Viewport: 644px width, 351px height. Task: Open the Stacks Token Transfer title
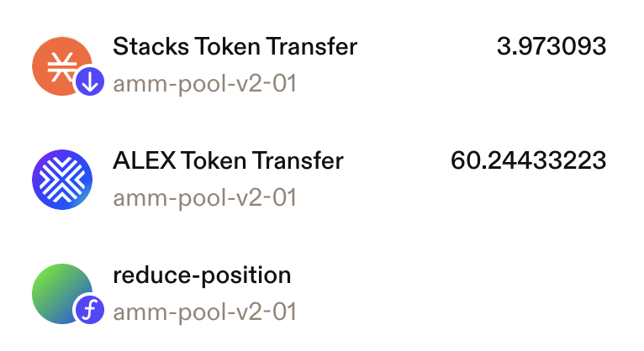point(235,46)
